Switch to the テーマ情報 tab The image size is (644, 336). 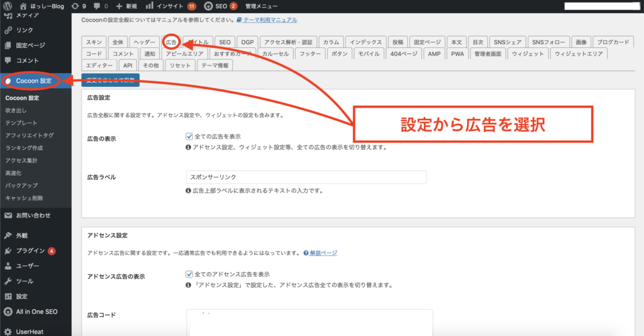(x=215, y=65)
